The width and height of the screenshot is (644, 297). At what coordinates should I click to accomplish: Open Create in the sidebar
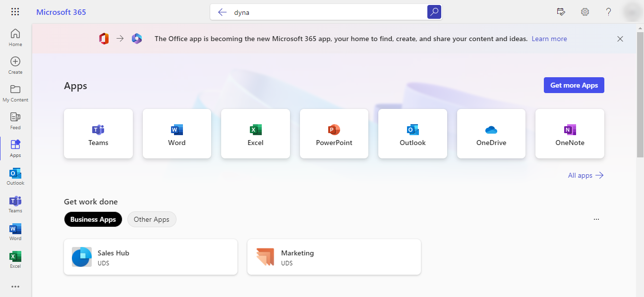15,65
